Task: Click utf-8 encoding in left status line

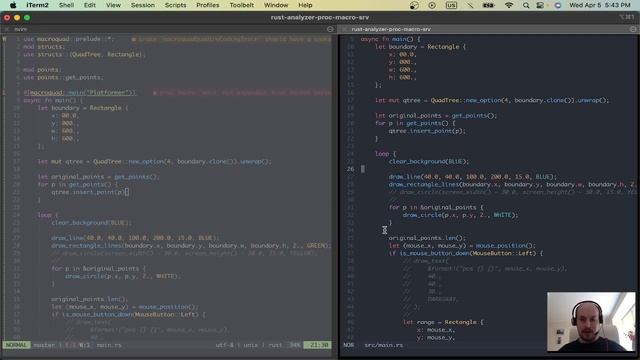Action: (224, 345)
